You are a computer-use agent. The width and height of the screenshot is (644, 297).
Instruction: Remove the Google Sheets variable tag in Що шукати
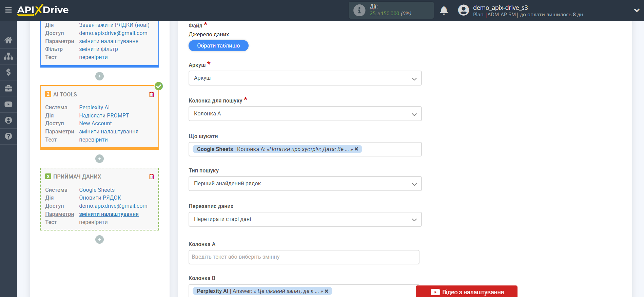(356, 149)
